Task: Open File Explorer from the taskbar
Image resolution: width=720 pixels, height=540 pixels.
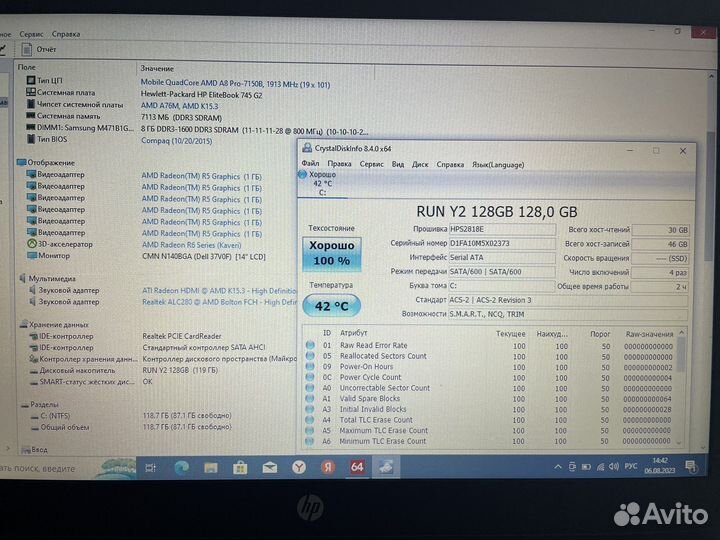Action: [x=211, y=467]
